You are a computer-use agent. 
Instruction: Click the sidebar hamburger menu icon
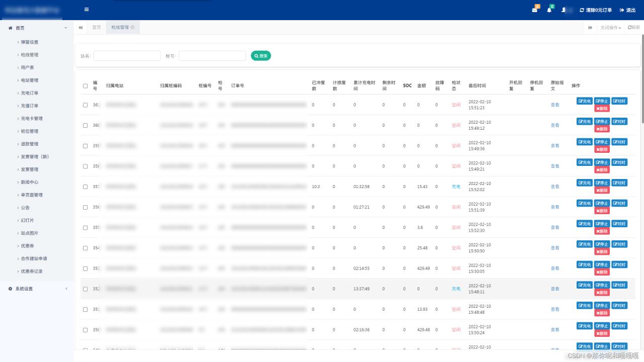(86, 9)
